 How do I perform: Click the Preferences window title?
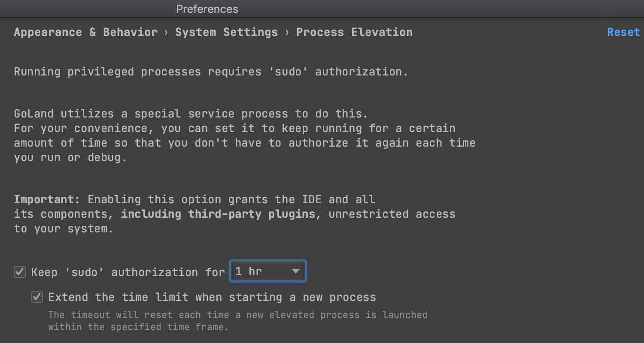(x=207, y=9)
